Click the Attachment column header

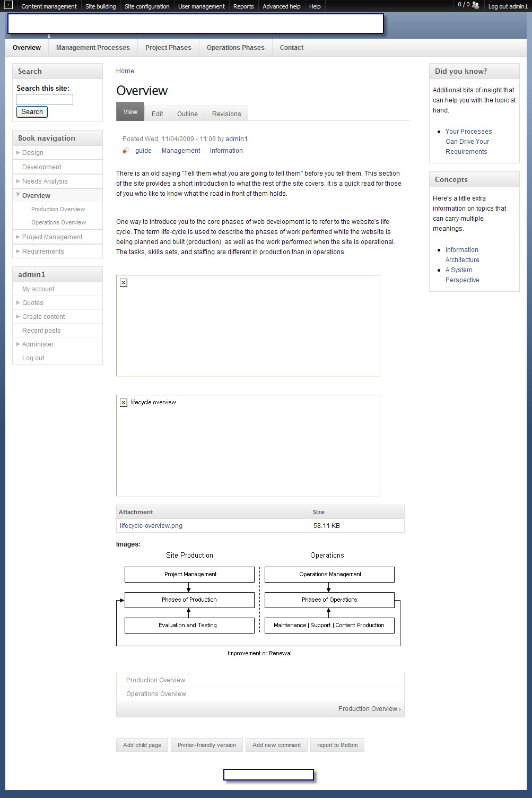tap(213, 512)
